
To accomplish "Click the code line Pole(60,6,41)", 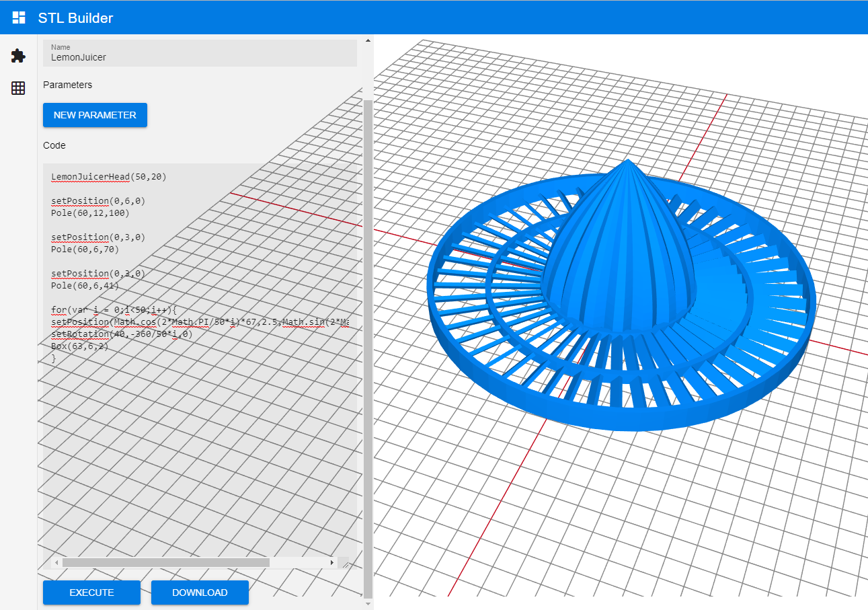I will (x=85, y=286).
